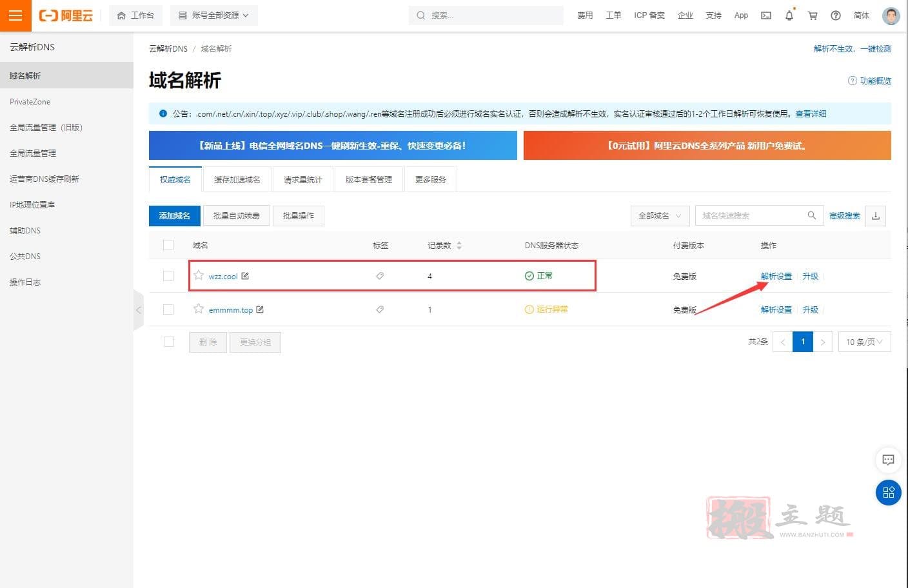Check the wzz.cool row checkbox
Image resolution: width=908 pixels, height=588 pixels.
click(168, 276)
